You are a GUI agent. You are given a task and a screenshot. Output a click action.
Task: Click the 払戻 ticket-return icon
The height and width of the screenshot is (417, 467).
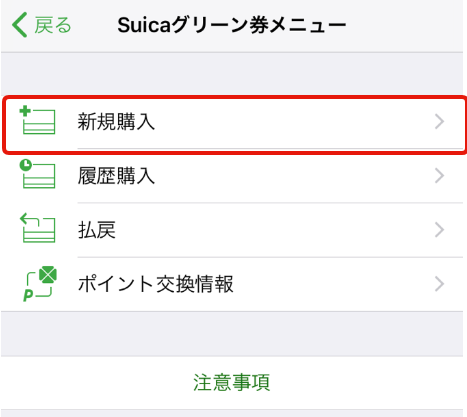(37, 228)
